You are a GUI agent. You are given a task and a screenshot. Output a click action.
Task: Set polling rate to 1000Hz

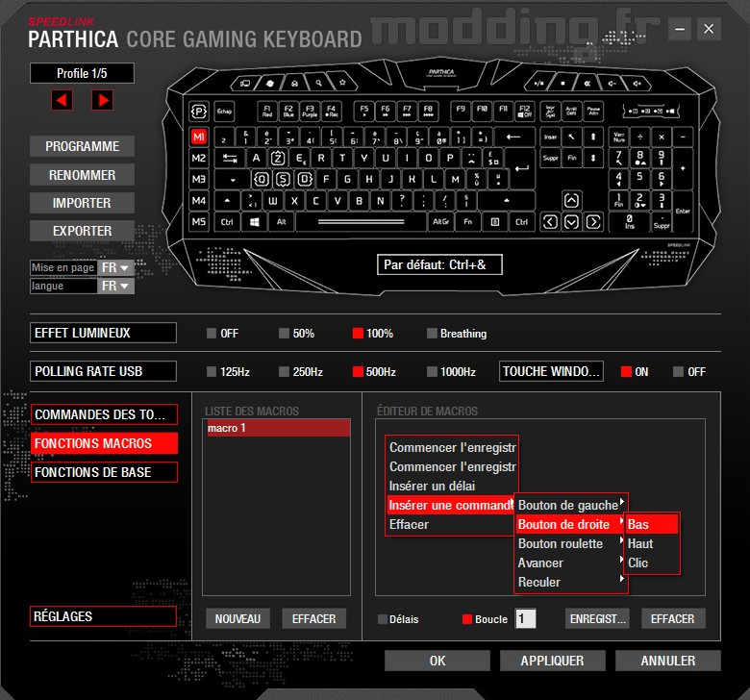tap(451, 372)
